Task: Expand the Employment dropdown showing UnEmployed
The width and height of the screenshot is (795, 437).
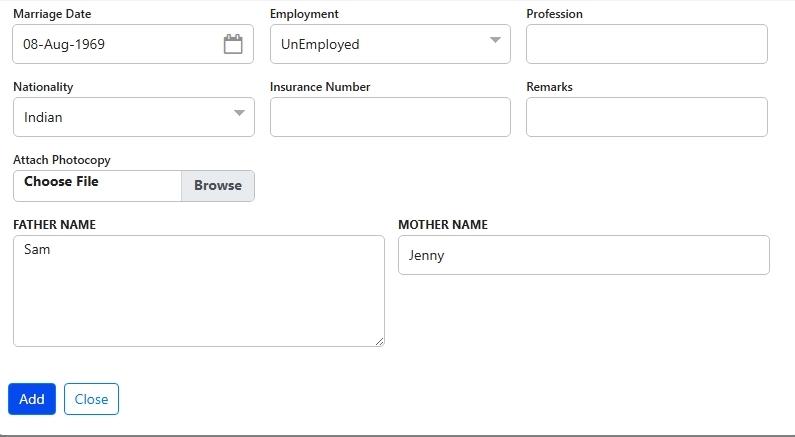Action: 390,44
